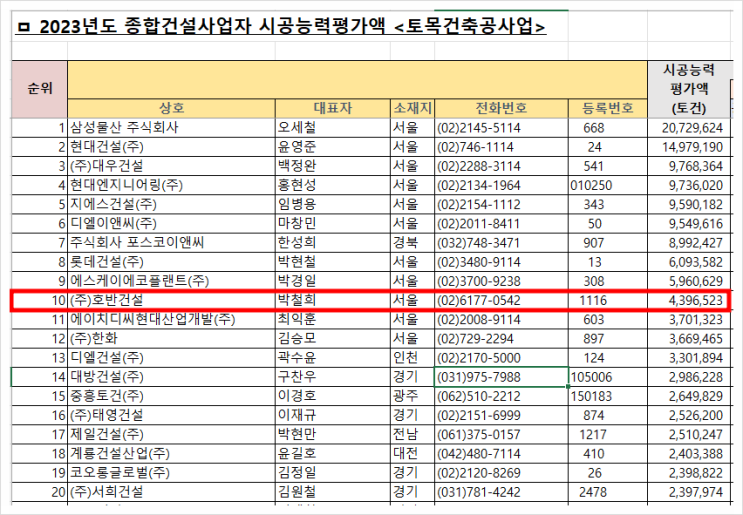Image resolution: width=743 pixels, height=515 pixels.
Task: Select phone number (042)480-7114
Action: (501, 454)
